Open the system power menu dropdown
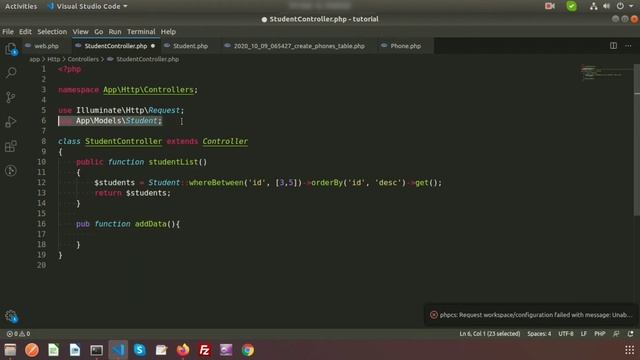This screenshot has height=360, width=640. (624, 6)
